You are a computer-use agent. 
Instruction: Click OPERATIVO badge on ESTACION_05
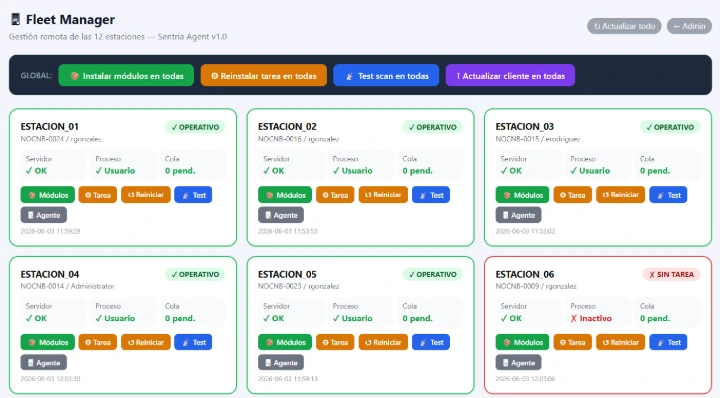[x=433, y=275]
